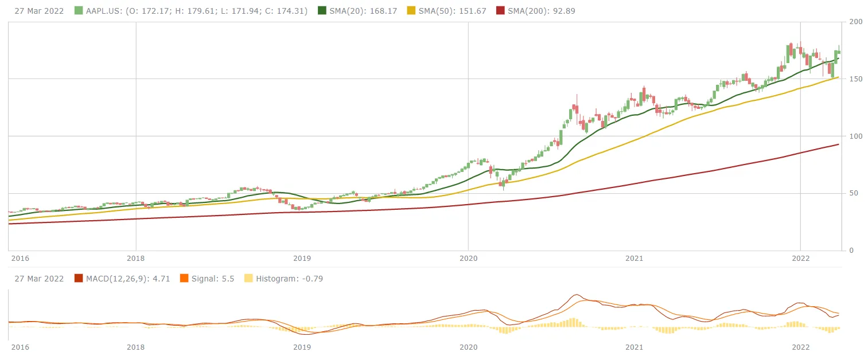Click the 200 value at top of y-axis
Image resolution: width=868 pixels, height=352 pixels.
tap(851, 22)
